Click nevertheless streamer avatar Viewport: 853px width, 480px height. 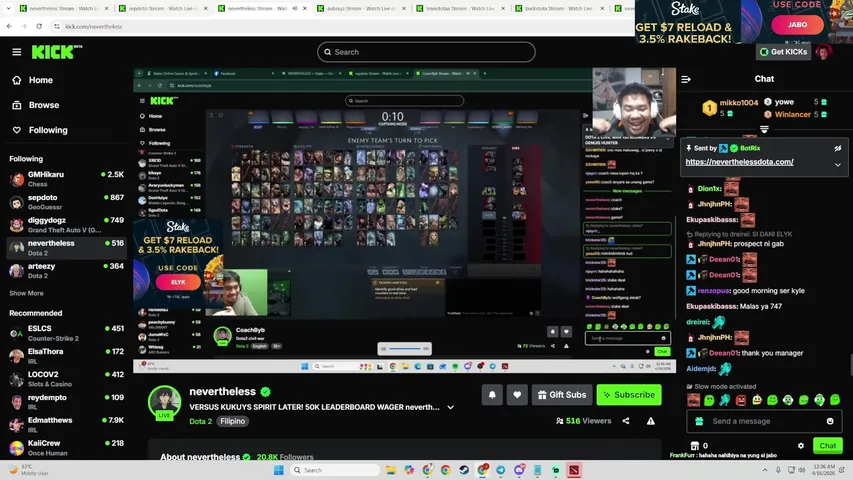click(164, 402)
